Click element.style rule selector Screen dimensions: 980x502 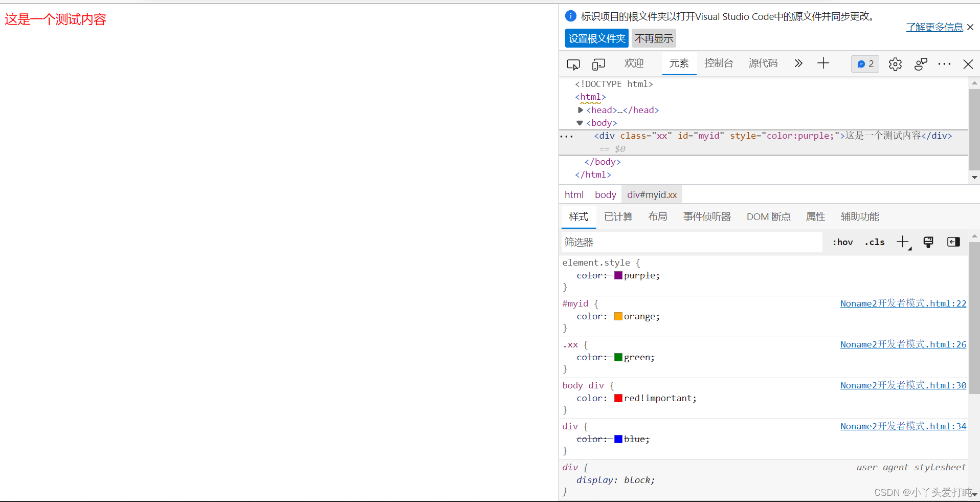click(596, 263)
